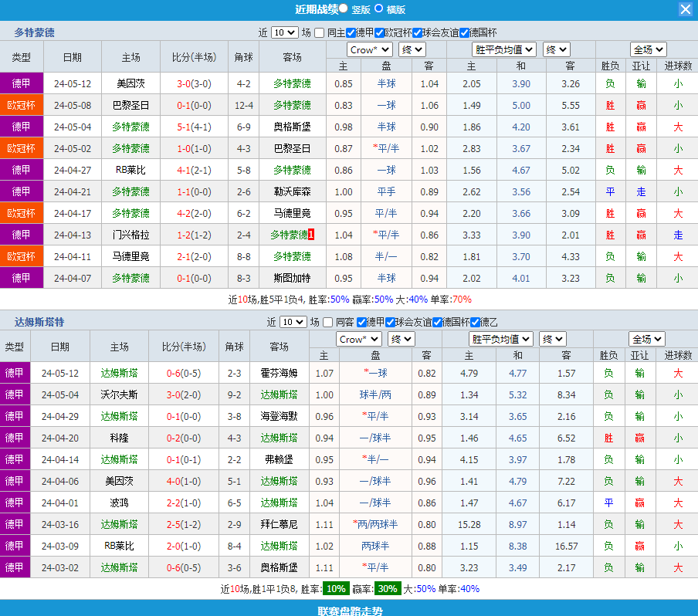Open Crow* company dropdown in 多特蒙德 table

coord(370,49)
